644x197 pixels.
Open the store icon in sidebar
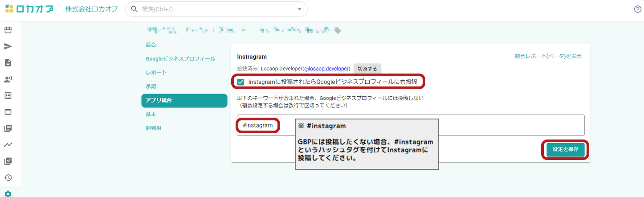[x=8, y=30]
